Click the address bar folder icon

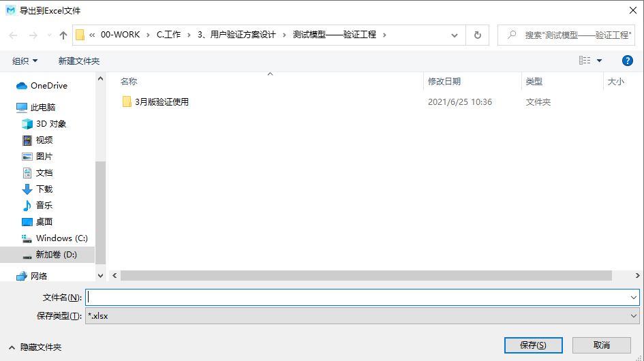click(80, 35)
